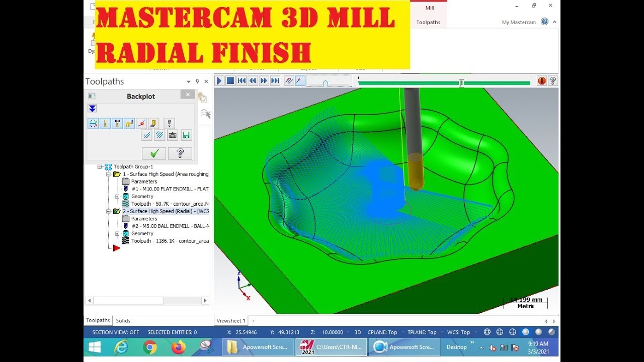Image resolution: width=644 pixels, height=362 pixels.
Task: Click restrict drawing double-line icon
Action: (x=146, y=135)
